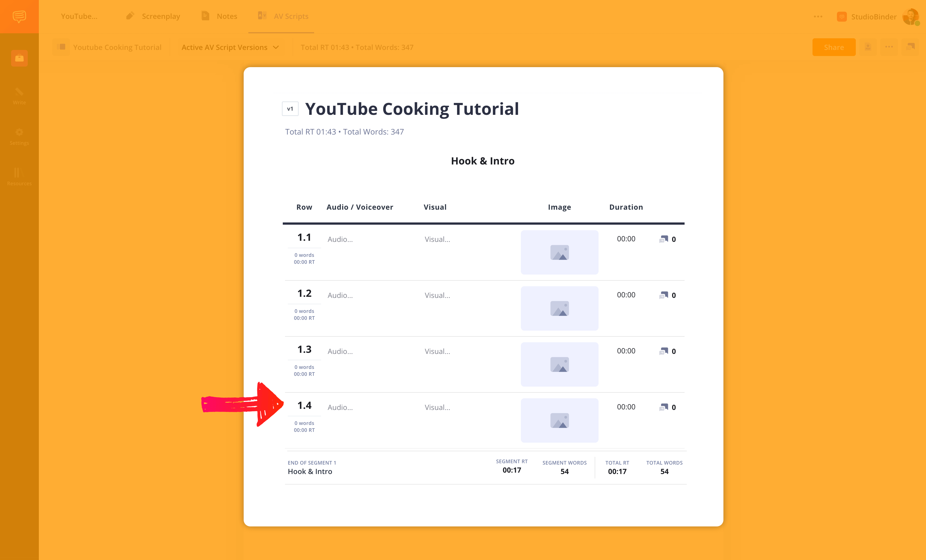
Task: Click image placeholder thumbnail in row 1.3
Action: (x=560, y=364)
